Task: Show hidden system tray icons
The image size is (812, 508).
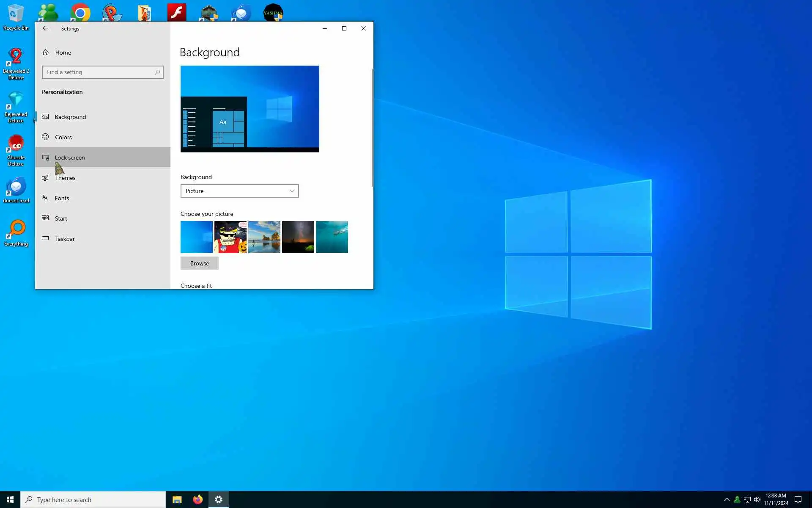Action: [x=727, y=500]
